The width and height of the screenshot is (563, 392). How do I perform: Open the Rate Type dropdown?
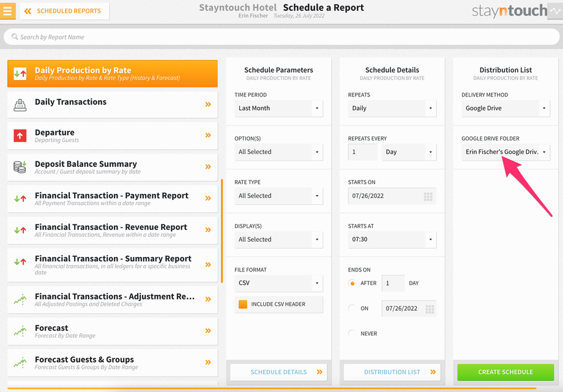(x=278, y=196)
